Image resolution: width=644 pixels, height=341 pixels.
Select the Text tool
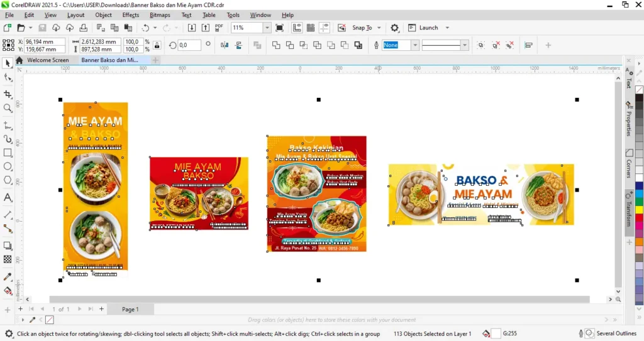click(8, 197)
